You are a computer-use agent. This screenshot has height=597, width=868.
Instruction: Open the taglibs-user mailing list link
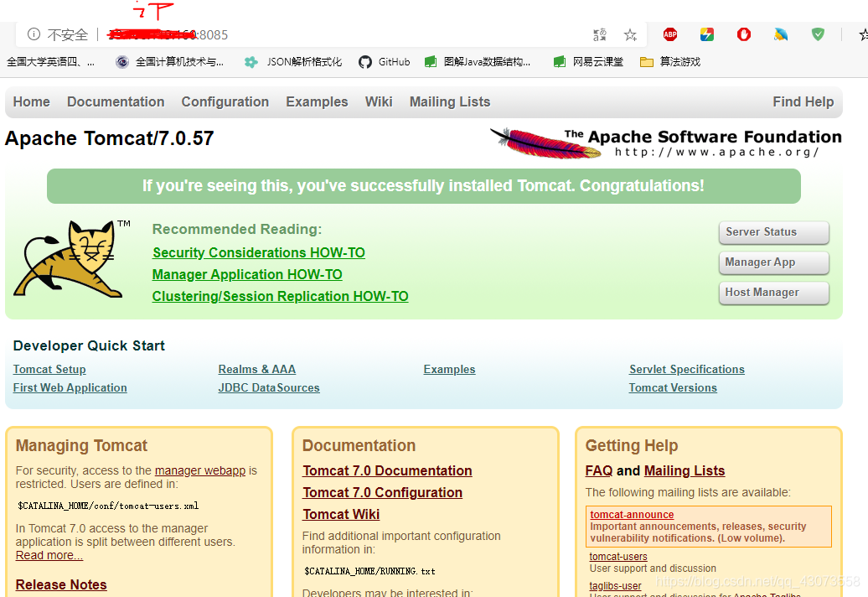[x=615, y=586]
